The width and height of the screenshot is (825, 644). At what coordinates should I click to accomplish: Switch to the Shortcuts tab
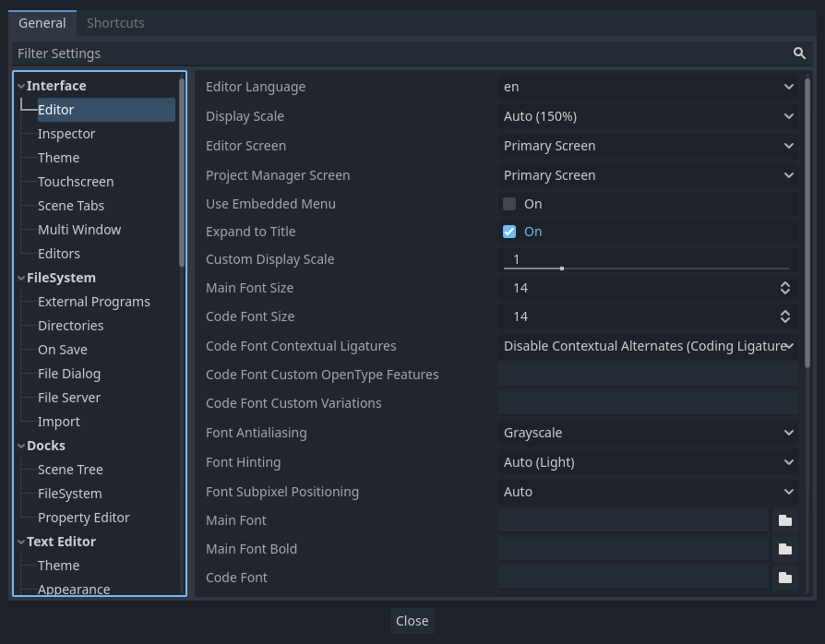[x=115, y=22]
